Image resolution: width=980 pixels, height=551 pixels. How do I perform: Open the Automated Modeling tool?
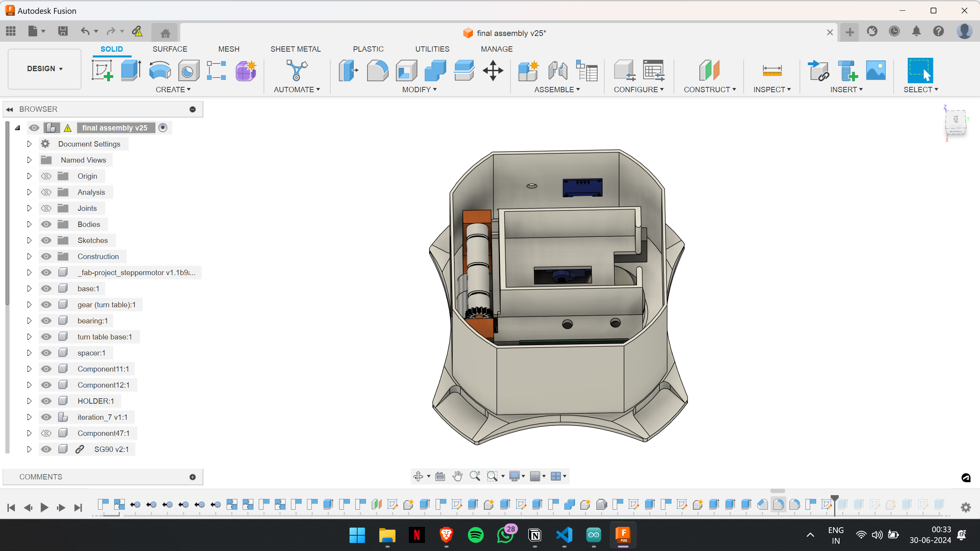point(297,70)
